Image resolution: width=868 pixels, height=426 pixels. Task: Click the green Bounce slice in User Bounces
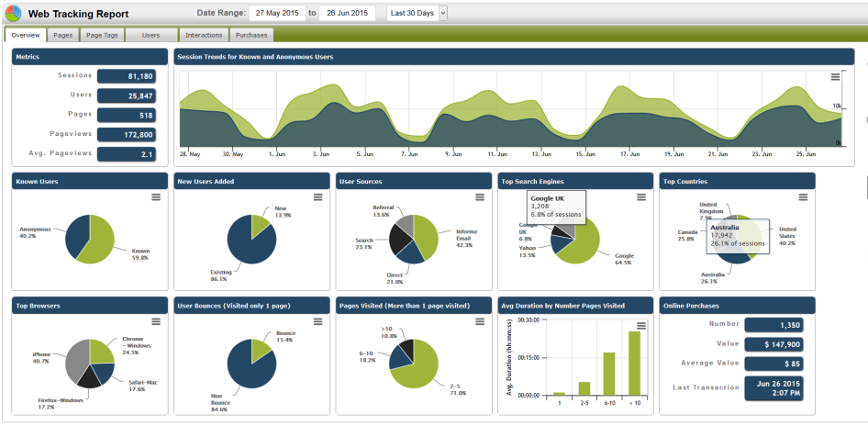coord(261,349)
